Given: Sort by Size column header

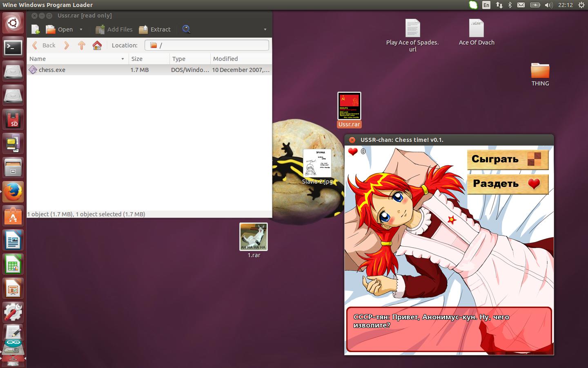Looking at the screenshot, I should (x=149, y=59).
